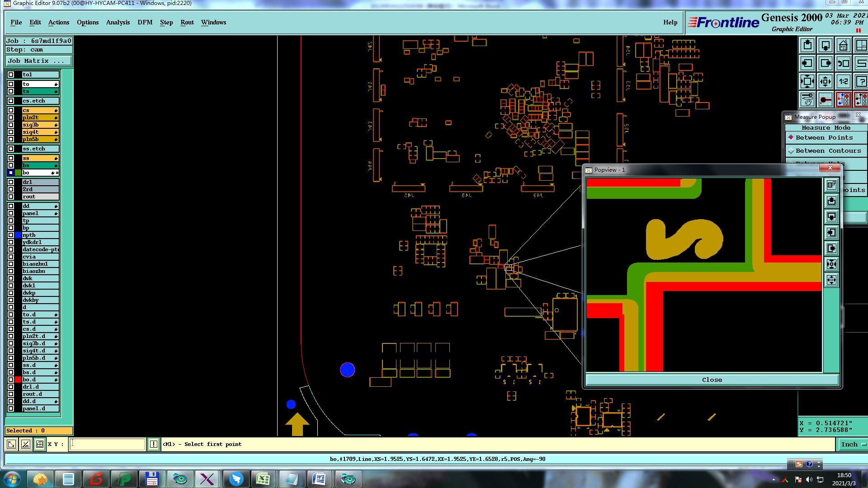The width and height of the screenshot is (868, 488).
Task: Toggle checkbox for layer drl
Action: pyautogui.click(x=11, y=182)
